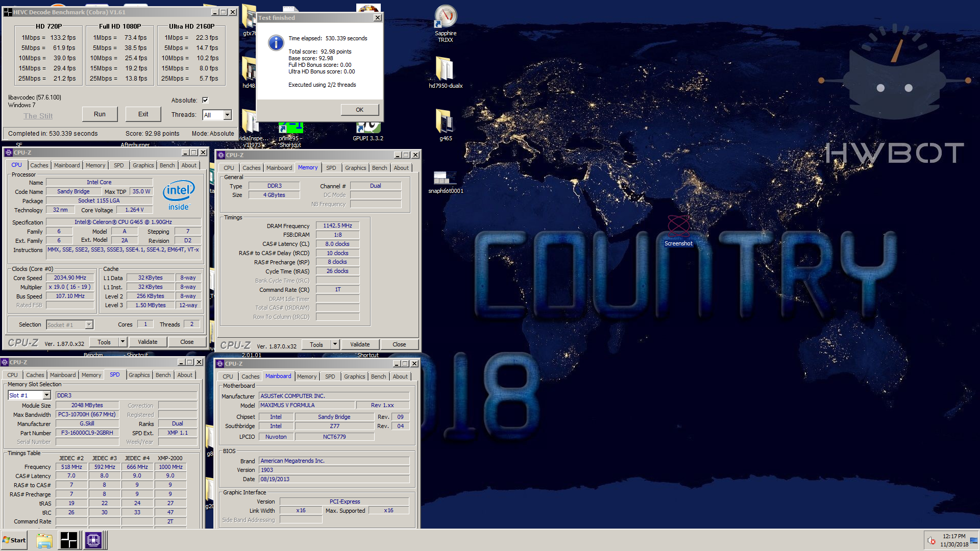Click Tools button in CPU-Z Memory window

316,344
